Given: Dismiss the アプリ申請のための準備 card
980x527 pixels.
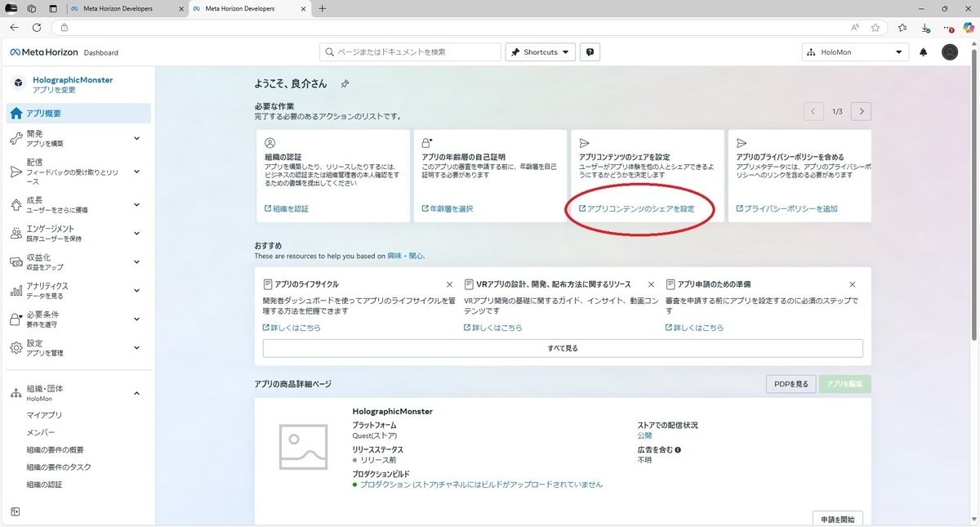Looking at the screenshot, I should [x=853, y=284].
